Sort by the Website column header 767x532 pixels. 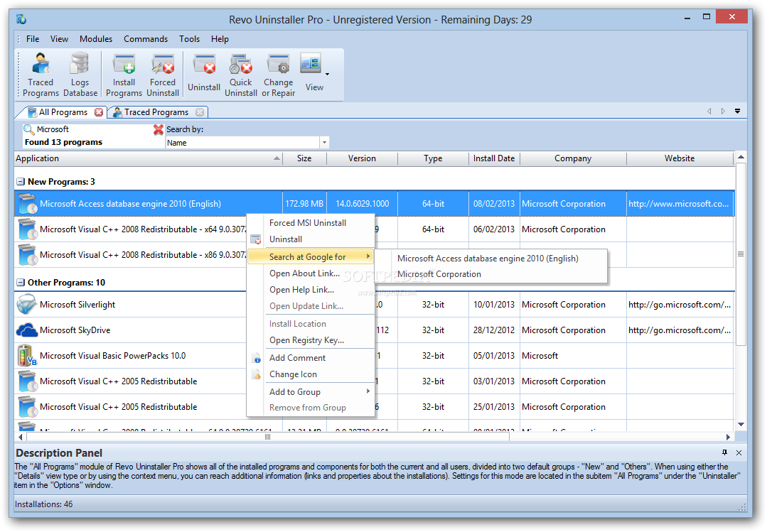680,158
